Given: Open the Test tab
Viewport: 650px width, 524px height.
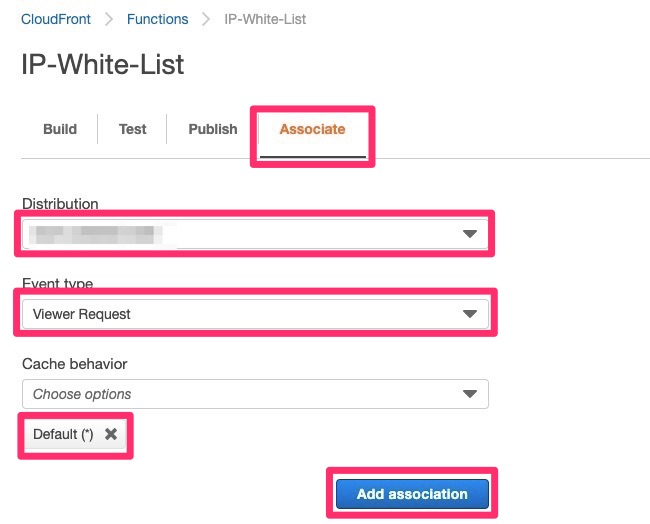Looking at the screenshot, I should pos(133,129).
